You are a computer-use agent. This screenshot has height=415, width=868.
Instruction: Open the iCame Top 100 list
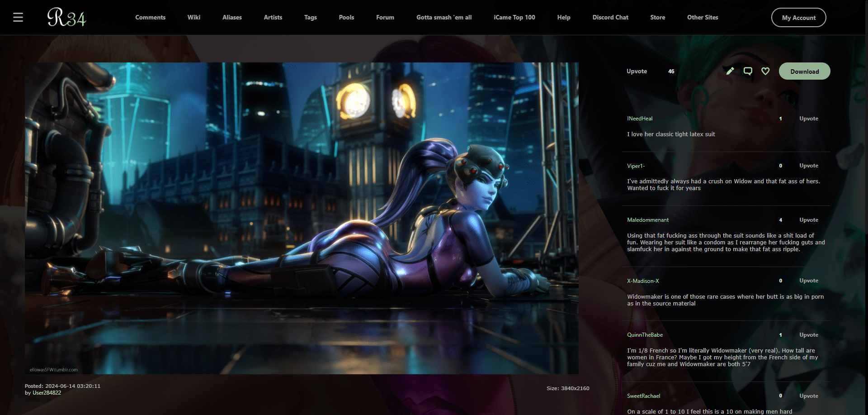[514, 17]
